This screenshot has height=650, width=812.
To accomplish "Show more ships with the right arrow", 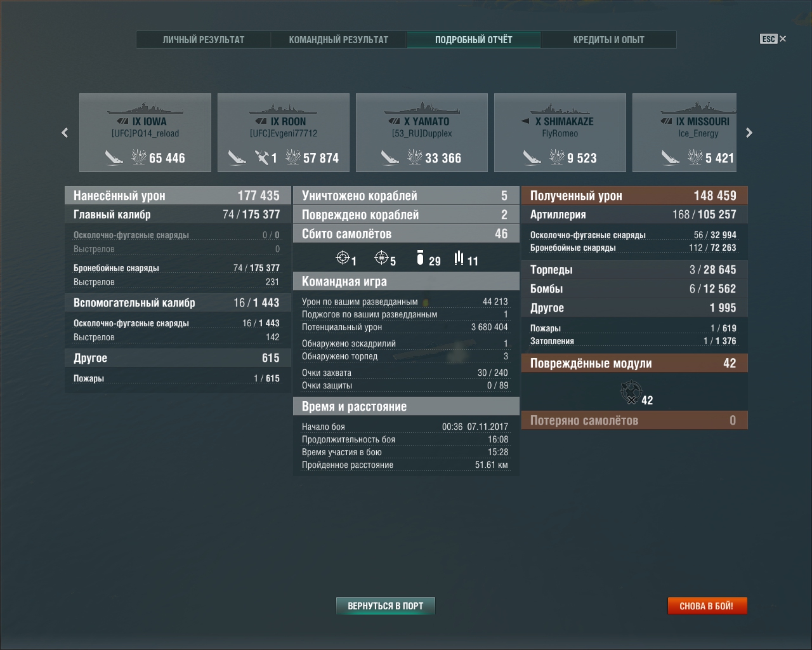I will click(749, 133).
